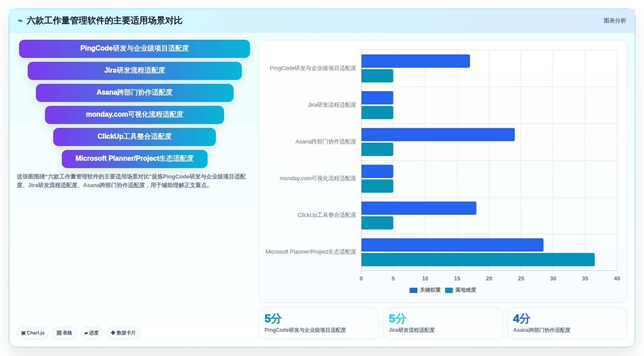Click the PingCode teal 落地难度 bar in chart
This screenshot has width=644, height=356.
(377, 76)
